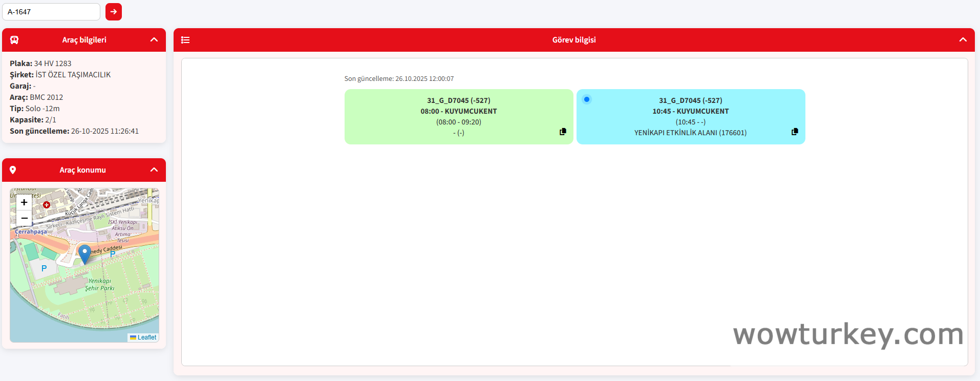Click the vehicle code input field A-1647
The width and height of the screenshot is (980, 381).
click(51, 12)
